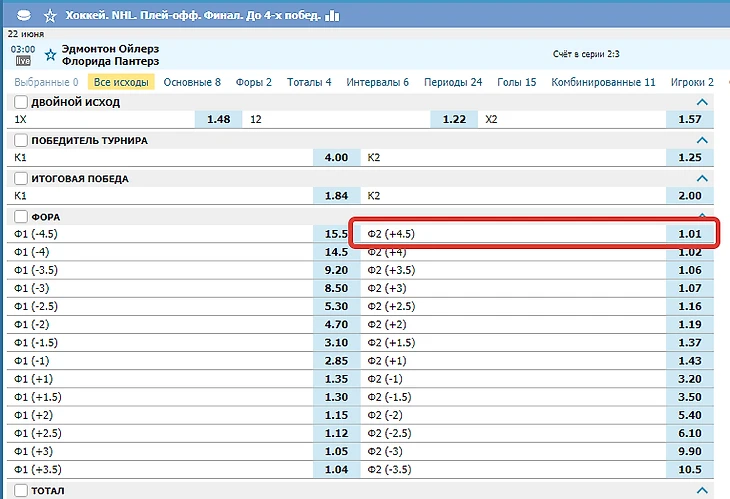This screenshot has height=499, width=730.
Task: Check the ПОБЕДИТЕЛЬ ТУРНИРА checkbox
Action: [x=20, y=141]
